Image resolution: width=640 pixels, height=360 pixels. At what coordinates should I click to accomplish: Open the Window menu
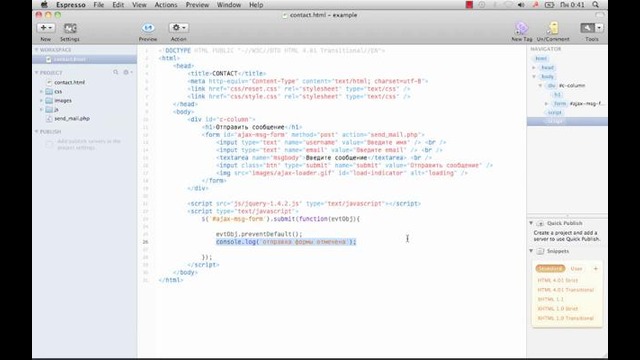[229, 5]
